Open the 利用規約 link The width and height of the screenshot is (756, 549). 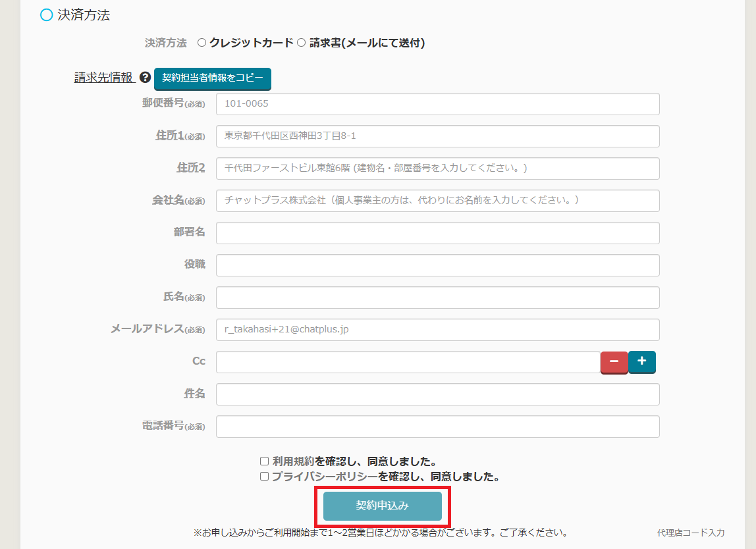click(x=293, y=461)
